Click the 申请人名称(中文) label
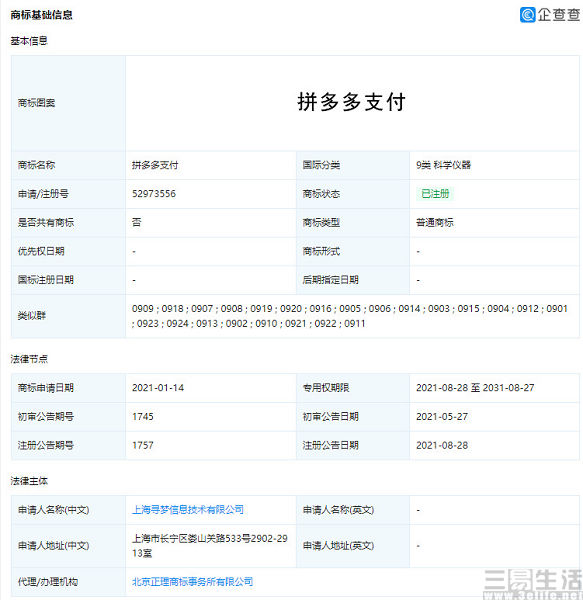The image size is (583, 600). [54, 510]
